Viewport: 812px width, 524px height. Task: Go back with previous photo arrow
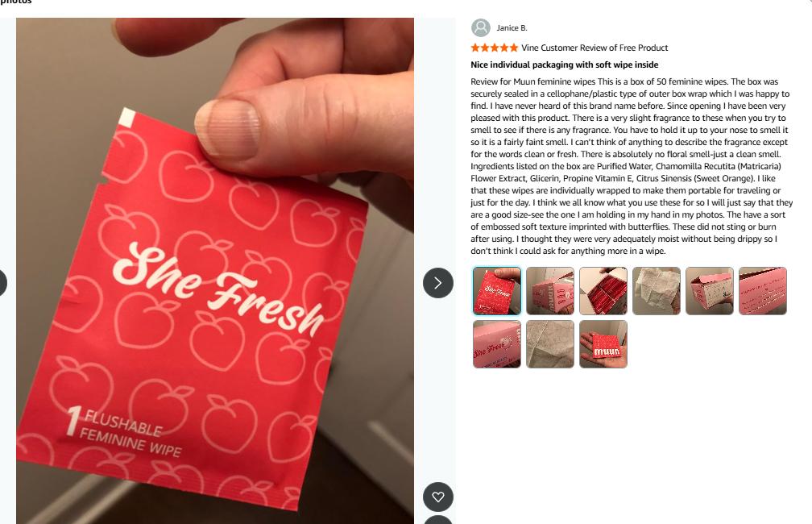click(2, 283)
